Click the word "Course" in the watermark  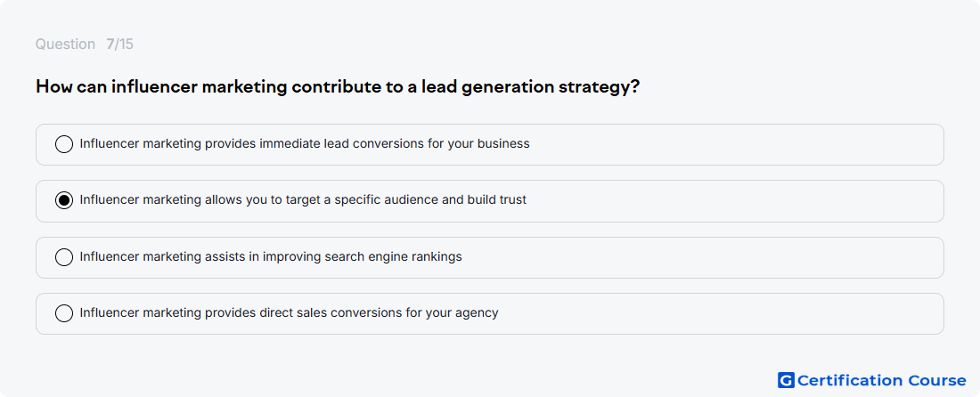(937, 380)
